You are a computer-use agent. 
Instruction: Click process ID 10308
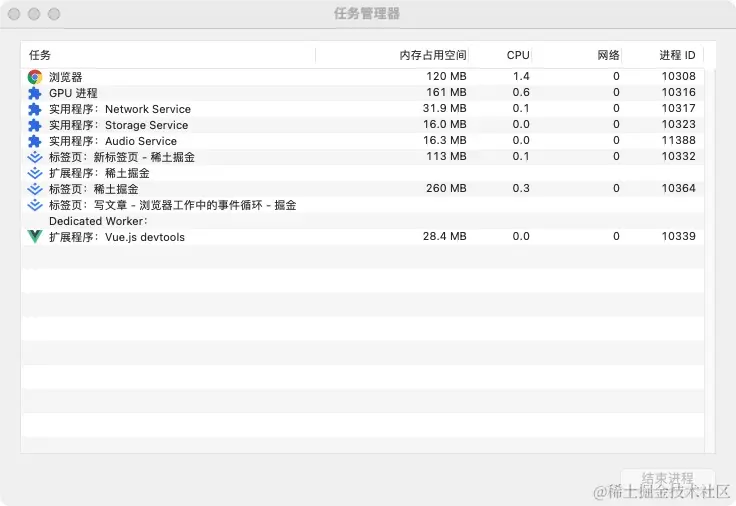pyautogui.click(x=678, y=76)
